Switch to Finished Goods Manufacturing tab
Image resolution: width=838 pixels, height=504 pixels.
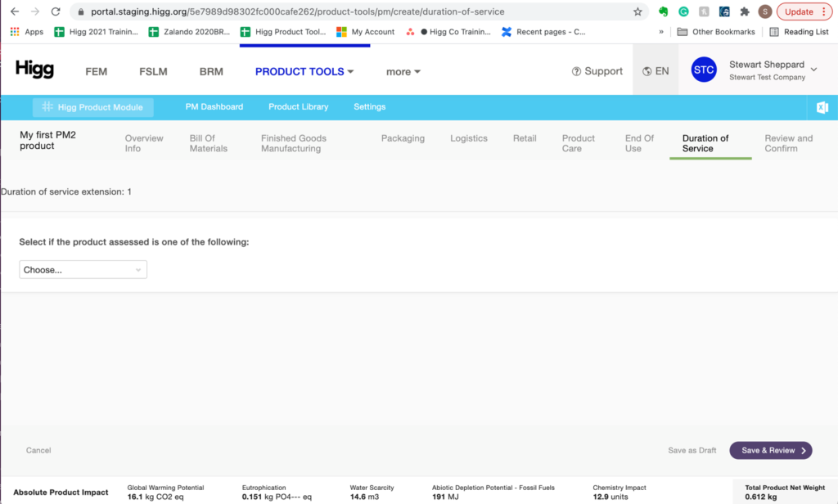(x=294, y=143)
